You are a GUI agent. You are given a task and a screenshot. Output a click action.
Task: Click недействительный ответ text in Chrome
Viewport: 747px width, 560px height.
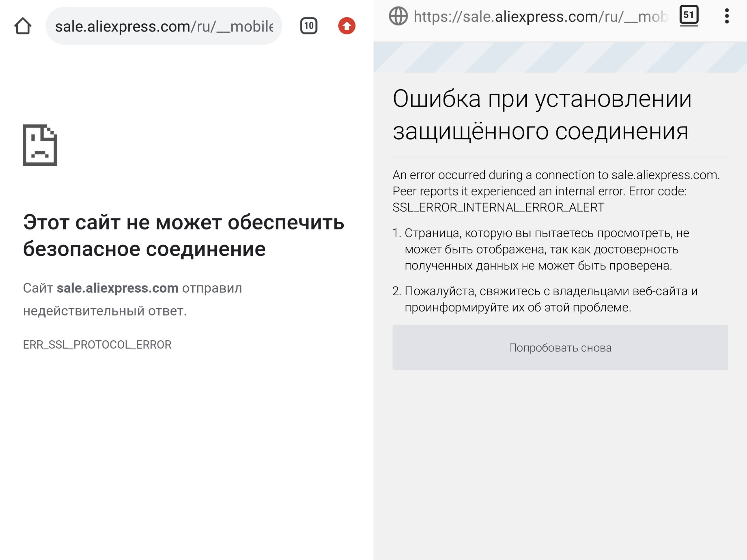pos(105,311)
